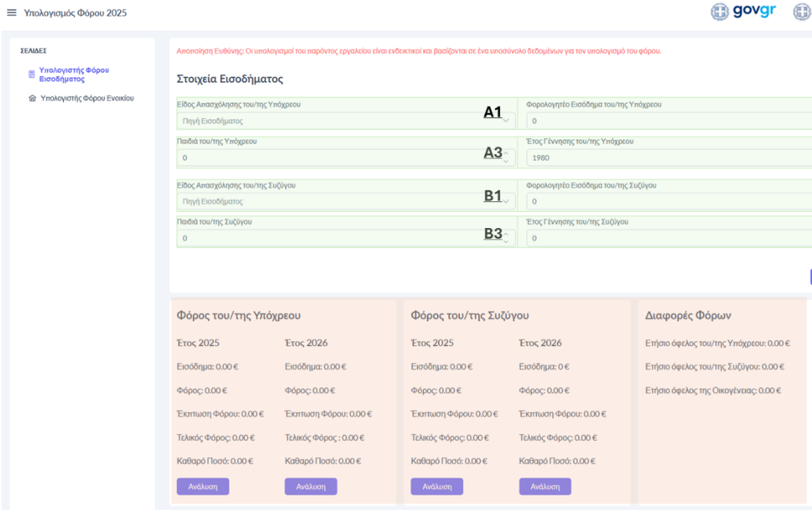Click the house icon beside Υπολογιστής Φόρου Ενοικίου
This screenshot has width=812, height=510.
[32, 99]
